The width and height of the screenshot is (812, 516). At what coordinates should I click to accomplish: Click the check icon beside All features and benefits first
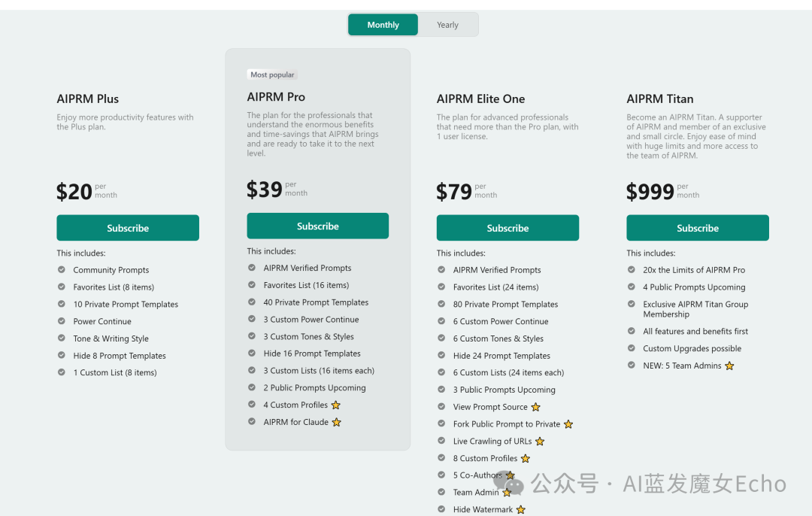point(632,330)
